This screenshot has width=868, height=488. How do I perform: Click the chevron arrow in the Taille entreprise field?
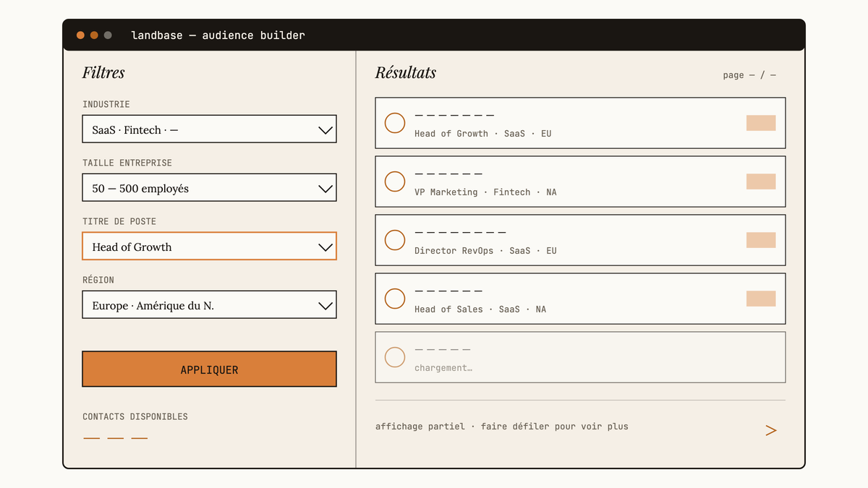point(325,189)
